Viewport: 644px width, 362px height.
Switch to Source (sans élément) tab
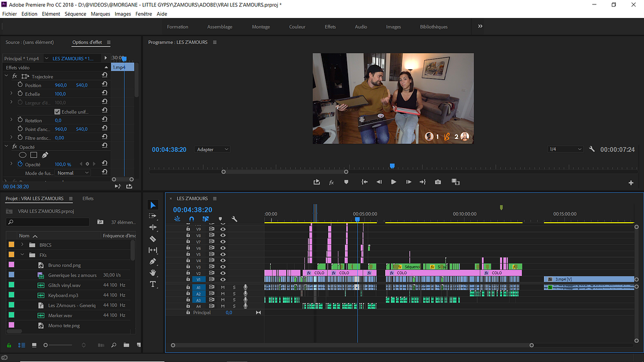pyautogui.click(x=30, y=42)
